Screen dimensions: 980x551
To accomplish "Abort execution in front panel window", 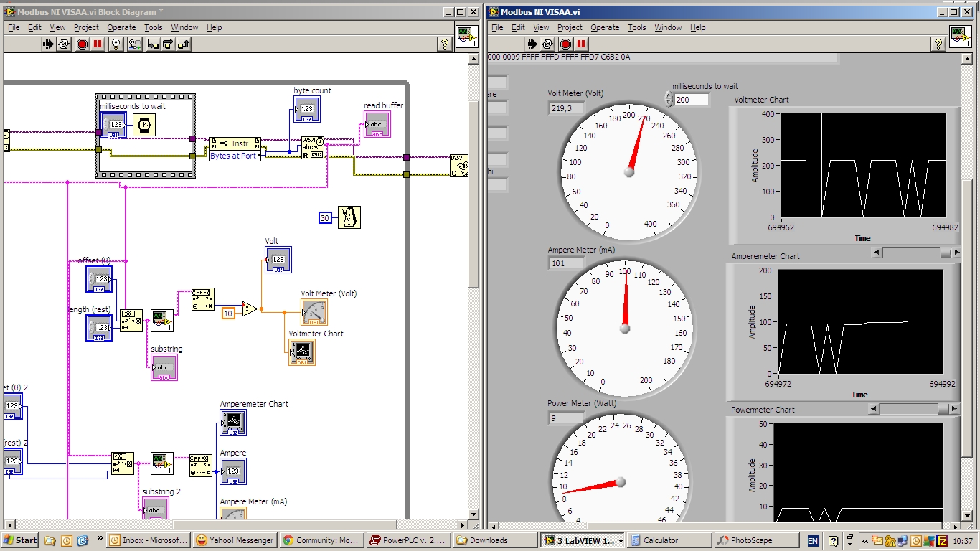I will coord(565,44).
